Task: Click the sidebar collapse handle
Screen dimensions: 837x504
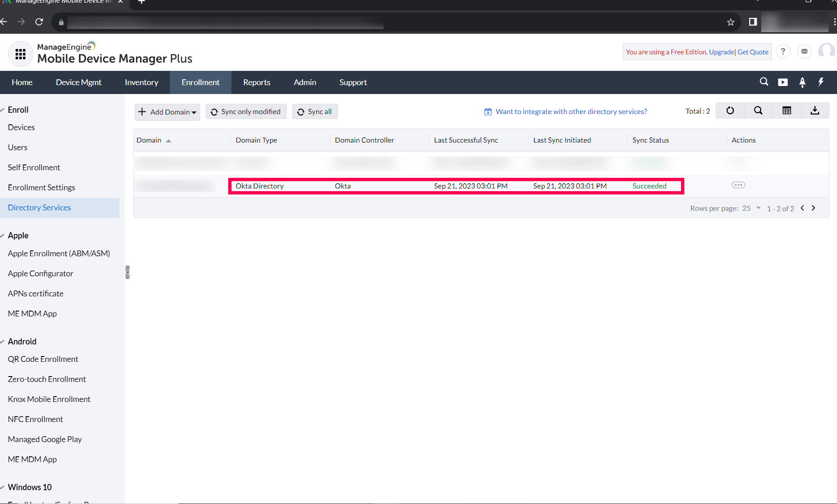Action: pyautogui.click(x=128, y=272)
